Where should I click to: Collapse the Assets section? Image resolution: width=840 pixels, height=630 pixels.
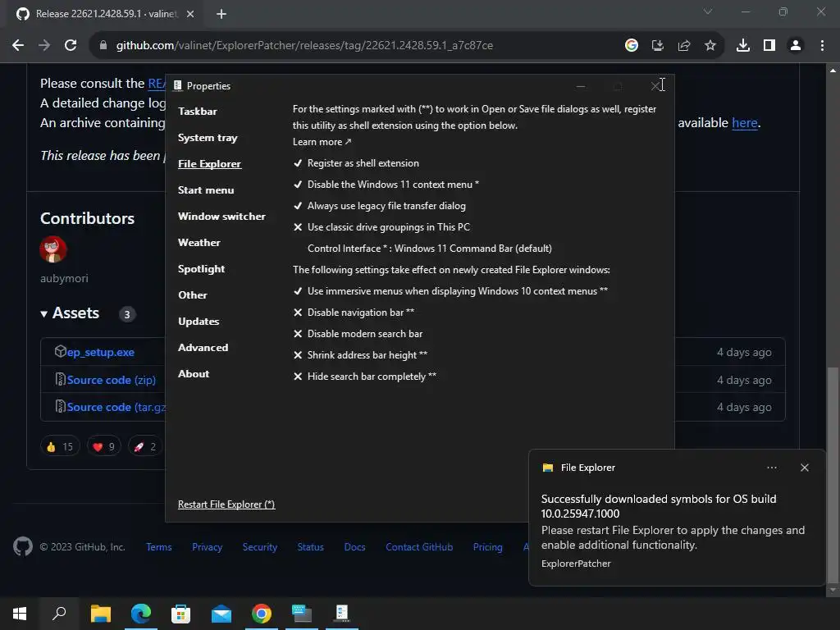70,313
